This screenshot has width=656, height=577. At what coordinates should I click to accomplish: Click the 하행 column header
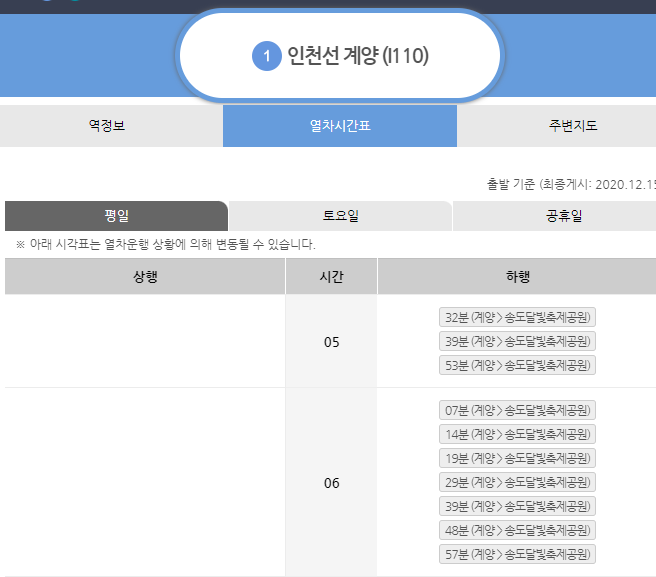click(x=517, y=276)
